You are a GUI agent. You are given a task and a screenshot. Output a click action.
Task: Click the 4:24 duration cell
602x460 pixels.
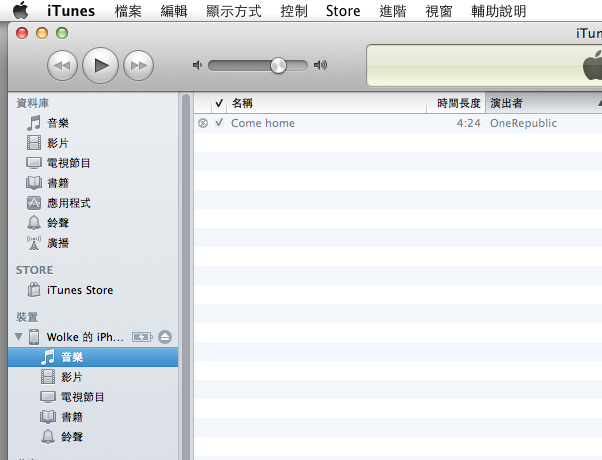pyautogui.click(x=468, y=123)
